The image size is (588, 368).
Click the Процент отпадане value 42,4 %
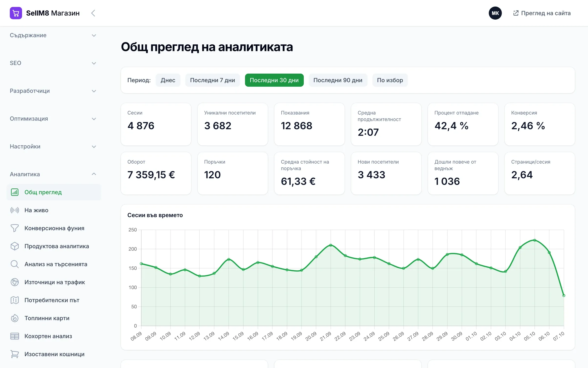point(452,126)
